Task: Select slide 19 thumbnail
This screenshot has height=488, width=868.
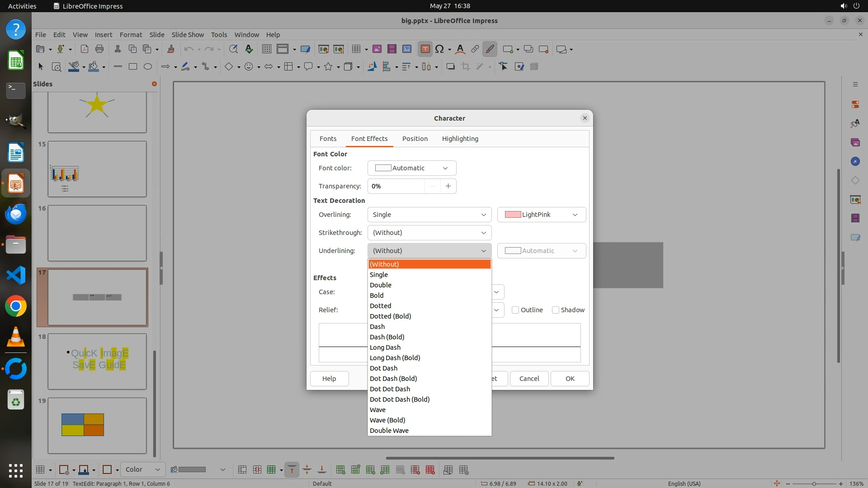Action: click(97, 425)
